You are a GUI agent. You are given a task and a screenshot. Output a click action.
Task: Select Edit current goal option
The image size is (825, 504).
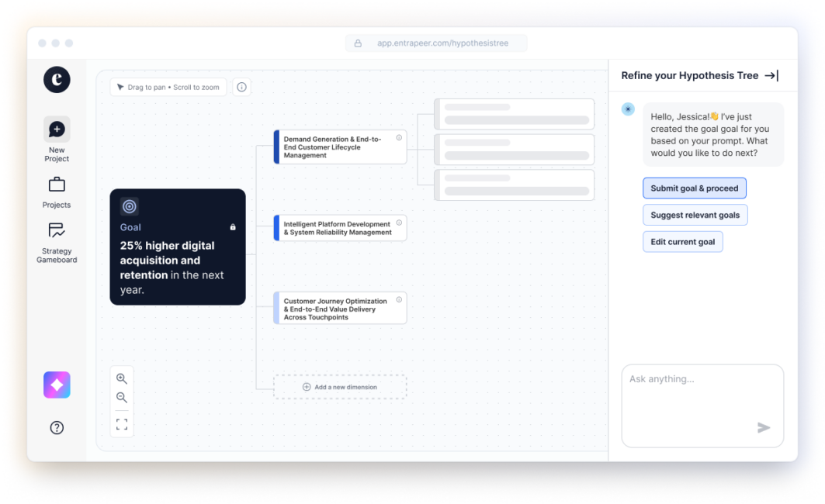click(682, 242)
